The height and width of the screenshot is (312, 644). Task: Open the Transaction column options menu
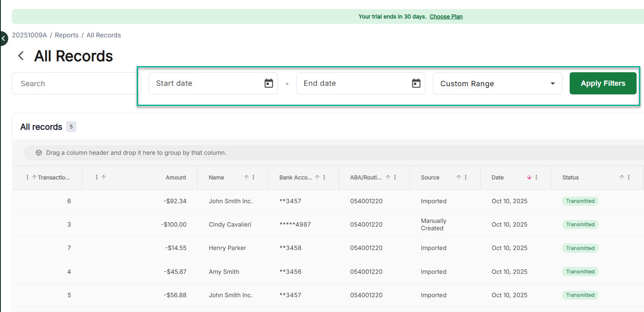tap(28, 177)
